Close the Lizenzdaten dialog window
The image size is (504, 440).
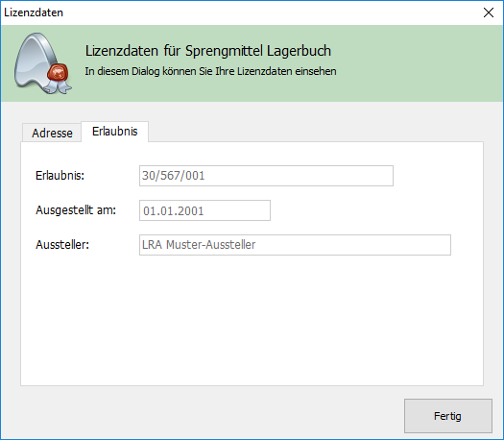489,12
